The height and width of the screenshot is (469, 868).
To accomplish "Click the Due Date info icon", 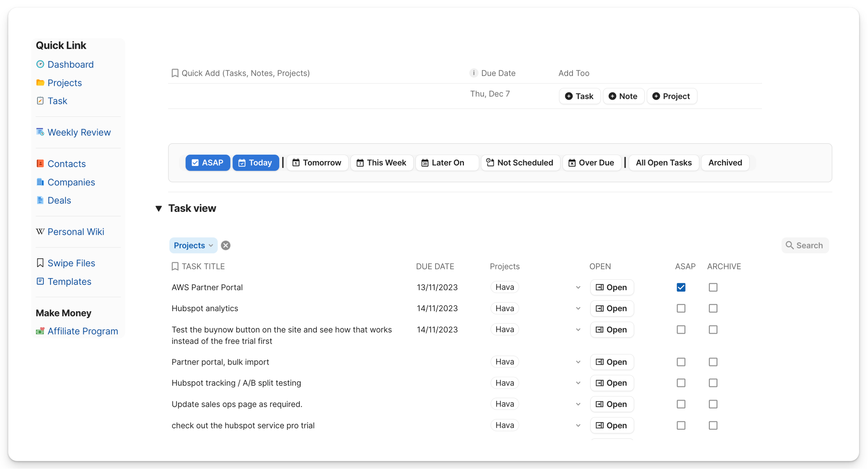I will tap(473, 73).
